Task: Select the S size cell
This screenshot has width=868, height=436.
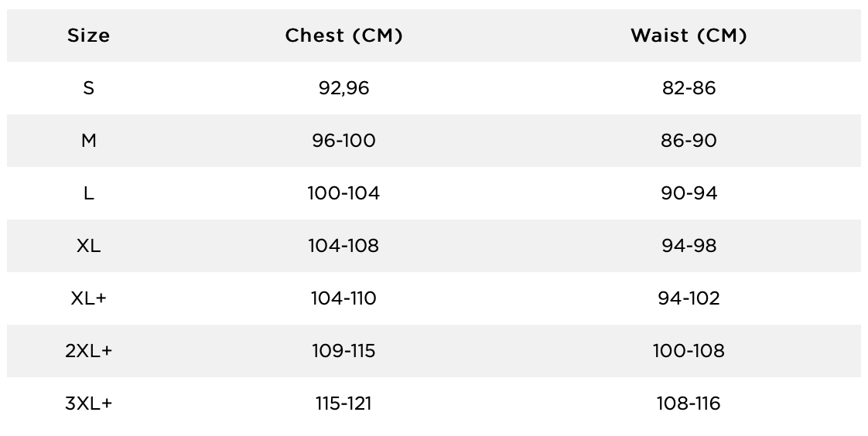Action: point(88,88)
